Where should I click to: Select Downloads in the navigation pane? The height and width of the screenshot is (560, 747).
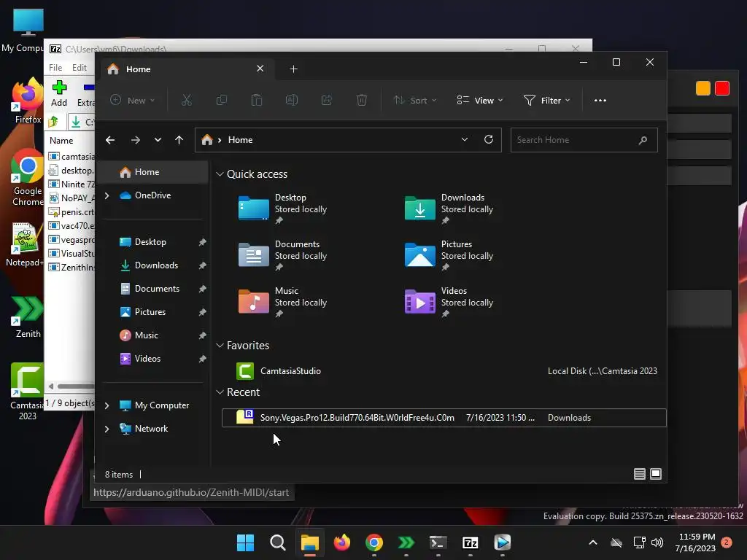(x=155, y=265)
